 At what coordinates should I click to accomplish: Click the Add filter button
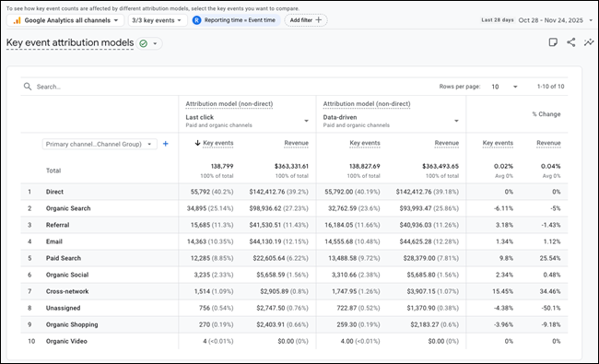click(306, 20)
